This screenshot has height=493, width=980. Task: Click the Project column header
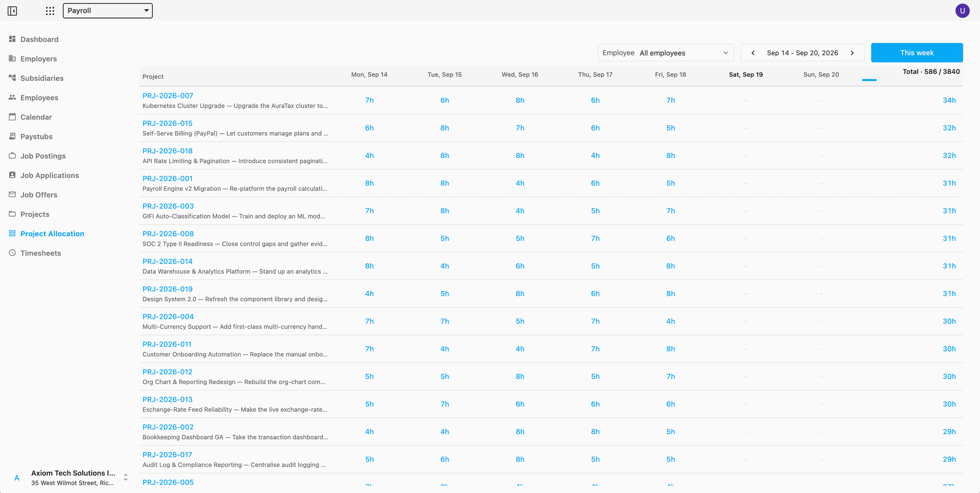tap(153, 77)
